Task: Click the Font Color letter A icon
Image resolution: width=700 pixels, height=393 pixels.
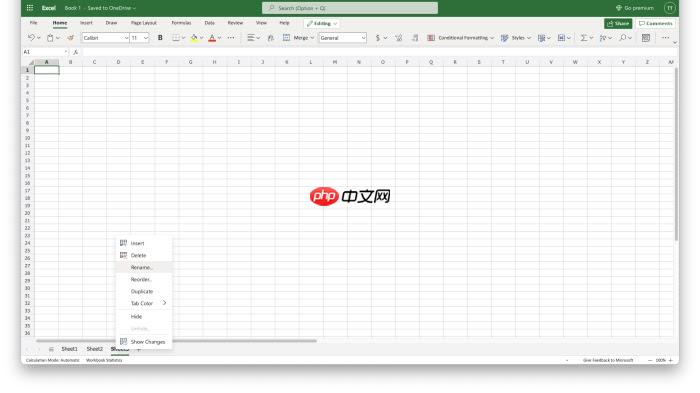Action: click(212, 38)
